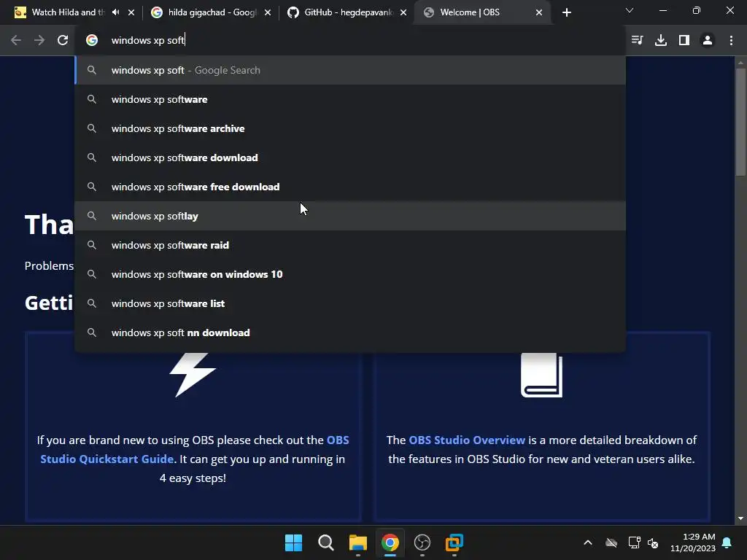Image resolution: width=747 pixels, height=560 pixels.
Task: Close the Watch Hilda tab
Action: 131,12
